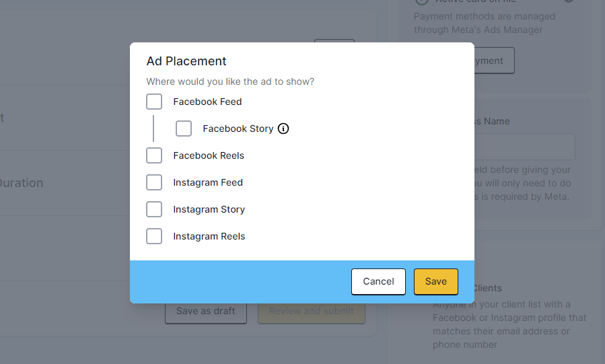
Task: Click Cancel in the Ad Placement dialog
Action: pos(378,281)
